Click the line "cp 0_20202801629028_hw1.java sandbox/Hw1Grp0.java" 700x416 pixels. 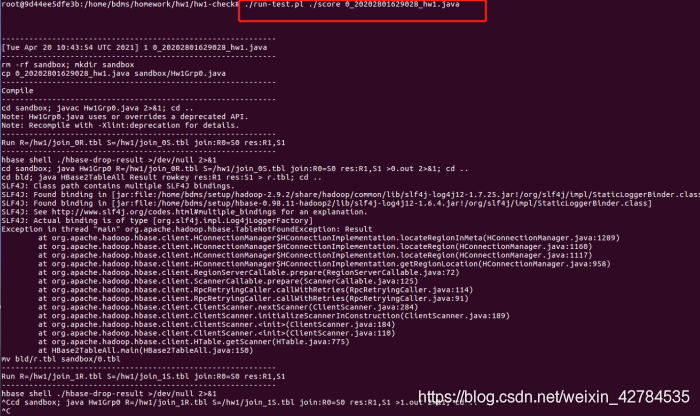(113, 73)
